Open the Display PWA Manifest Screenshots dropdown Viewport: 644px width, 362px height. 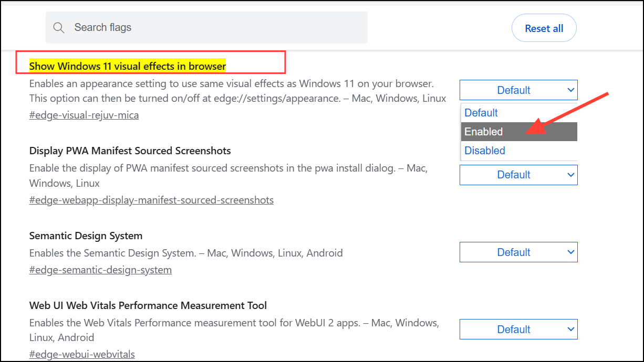[x=518, y=175]
